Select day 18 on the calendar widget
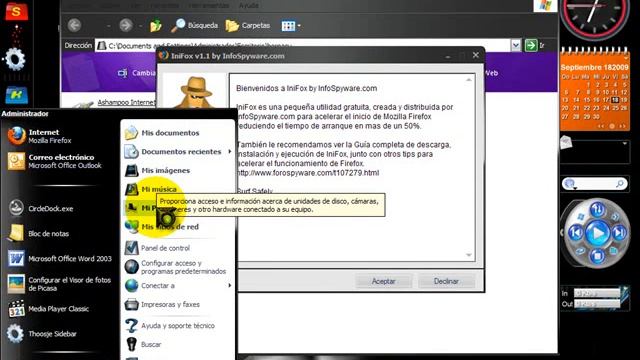 tap(615, 99)
